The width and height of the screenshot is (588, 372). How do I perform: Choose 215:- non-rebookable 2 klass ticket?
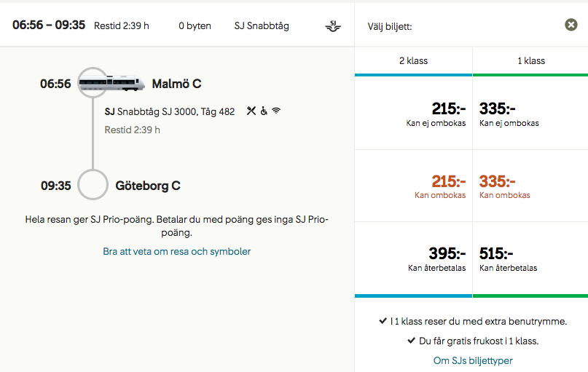click(x=413, y=114)
